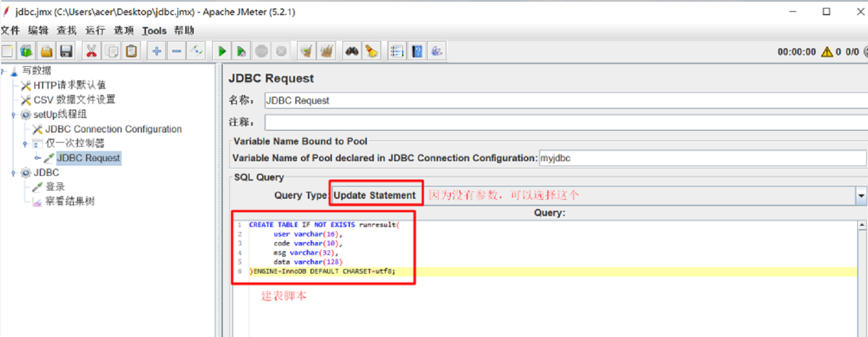Select 察看结果树 in the tree
This screenshot has height=337, width=868.
coord(70,202)
